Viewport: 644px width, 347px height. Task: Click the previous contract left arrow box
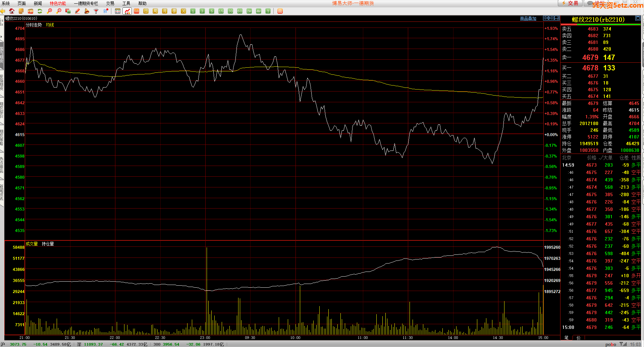pos(546,18)
